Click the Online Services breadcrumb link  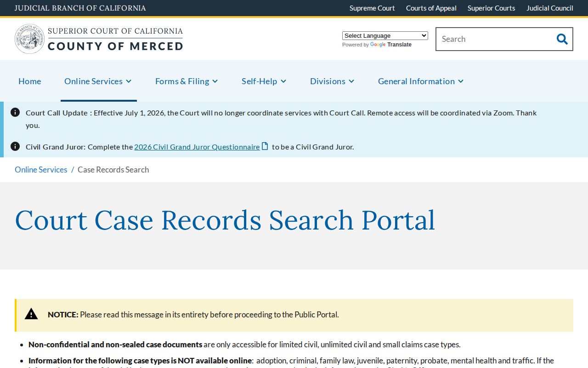click(x=41, y=170)
